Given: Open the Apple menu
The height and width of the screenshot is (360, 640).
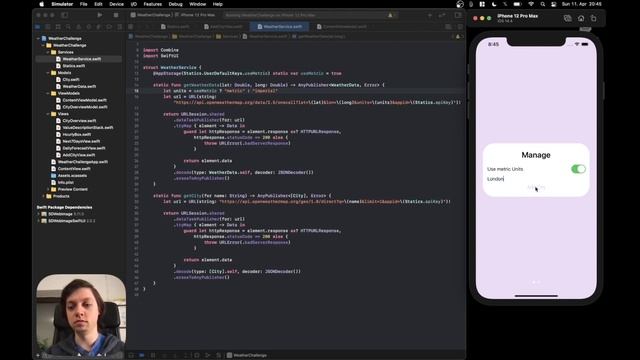Looking at the screenshot, I should [41, 4].
